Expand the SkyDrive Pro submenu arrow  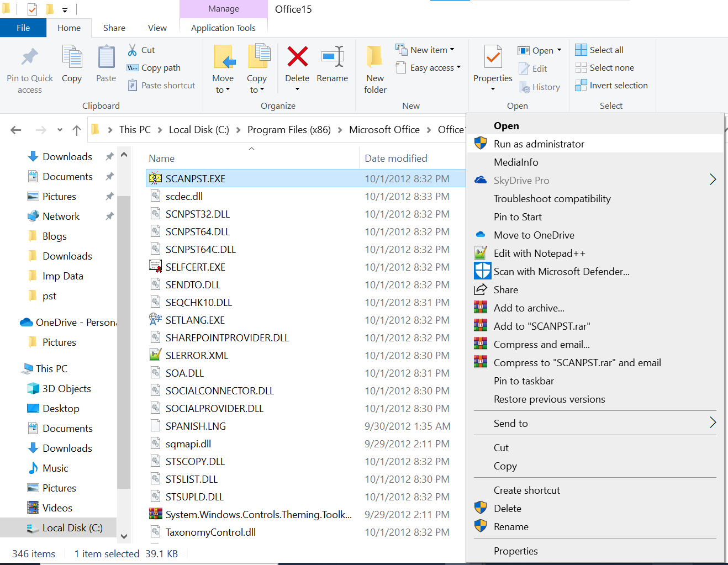(713, 179)
